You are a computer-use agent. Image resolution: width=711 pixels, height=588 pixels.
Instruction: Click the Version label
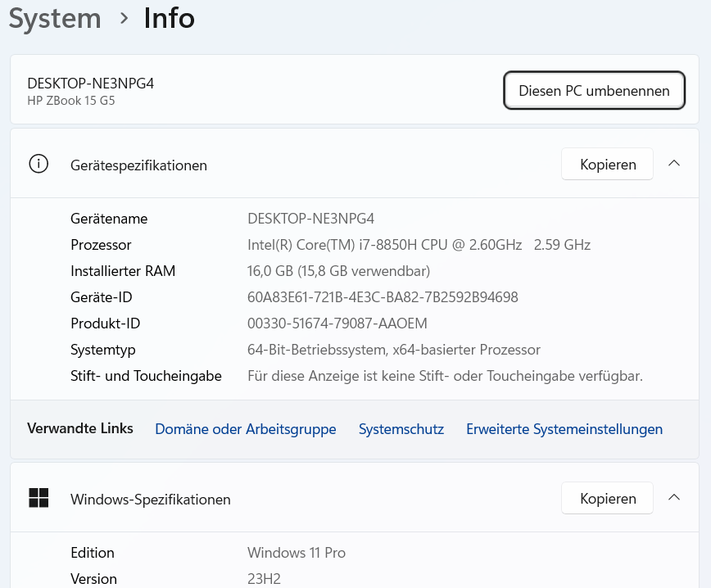point(93,579)
